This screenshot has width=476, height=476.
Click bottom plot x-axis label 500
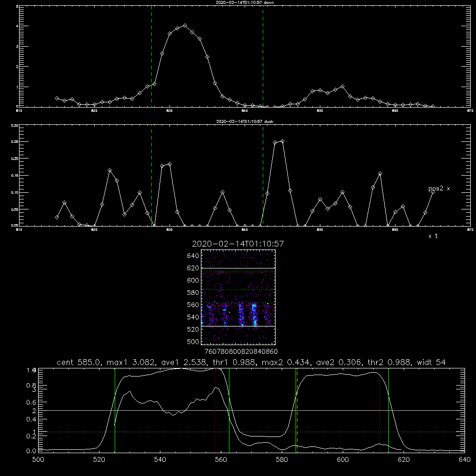click(x=38, y=460)
